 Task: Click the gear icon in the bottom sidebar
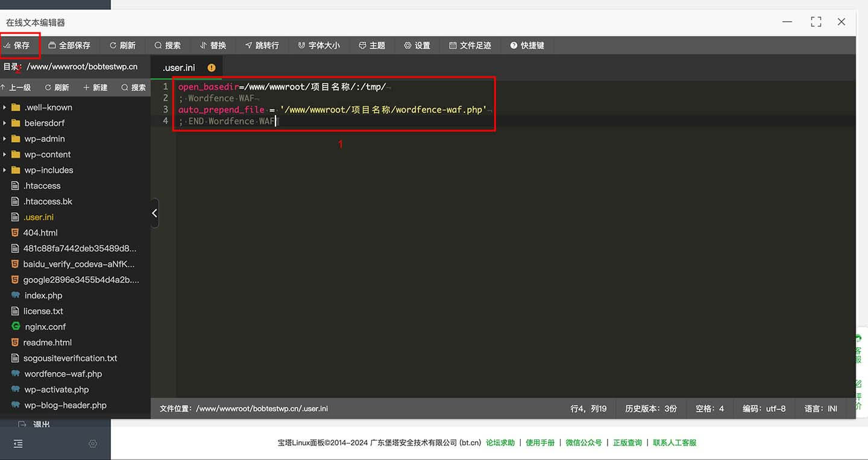coord(93,444)
